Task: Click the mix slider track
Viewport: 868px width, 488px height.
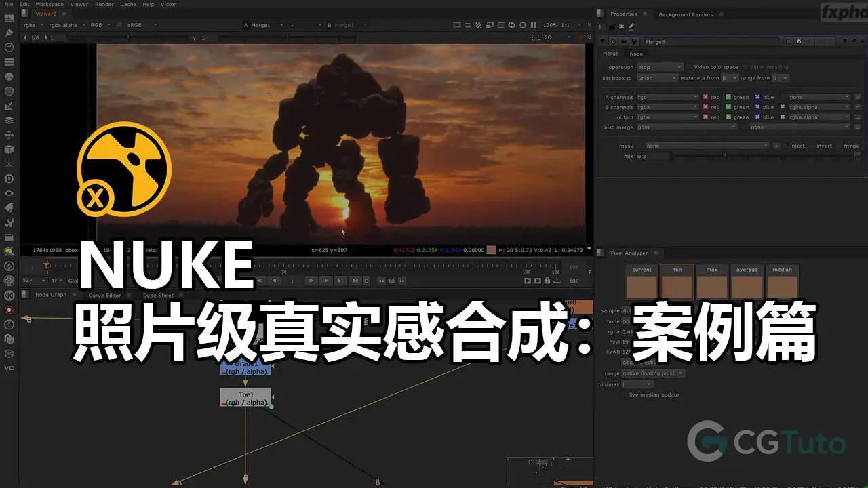Action: tap(762, 157)
